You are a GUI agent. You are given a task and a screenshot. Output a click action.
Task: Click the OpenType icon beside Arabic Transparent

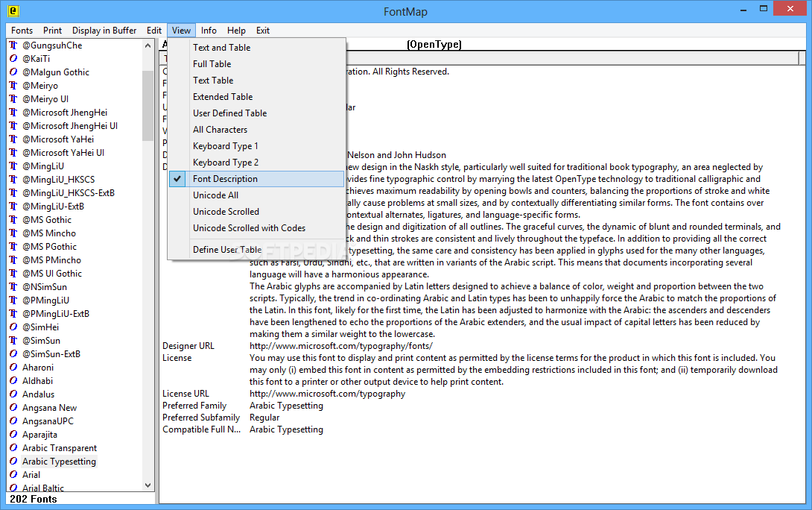point(13,448)
